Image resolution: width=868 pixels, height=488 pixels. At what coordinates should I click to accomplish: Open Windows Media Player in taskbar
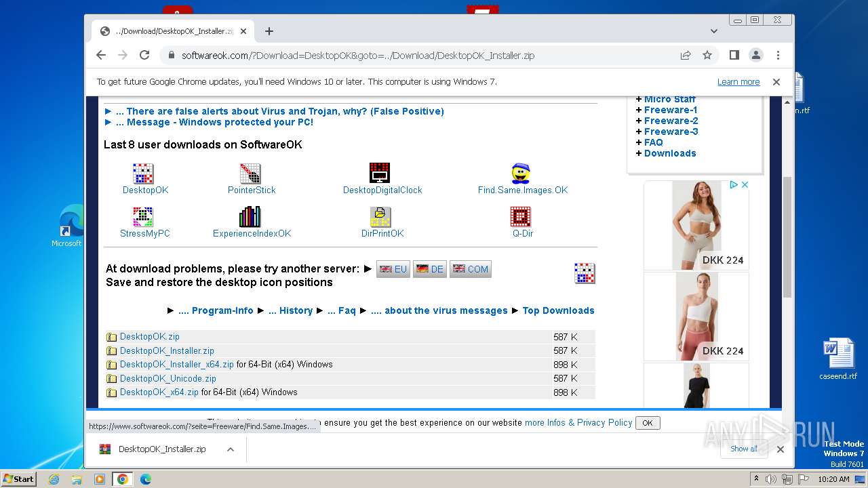click(x=100, y=479)
